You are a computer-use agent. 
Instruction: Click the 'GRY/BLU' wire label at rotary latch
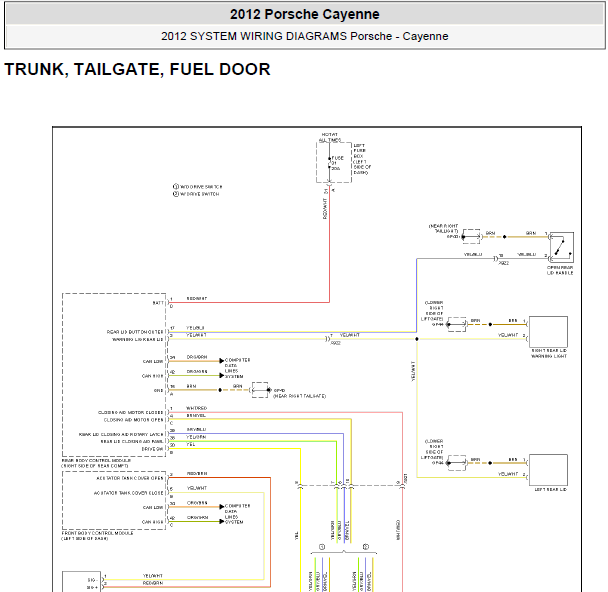pyautogui.click(x=196, y=430)
